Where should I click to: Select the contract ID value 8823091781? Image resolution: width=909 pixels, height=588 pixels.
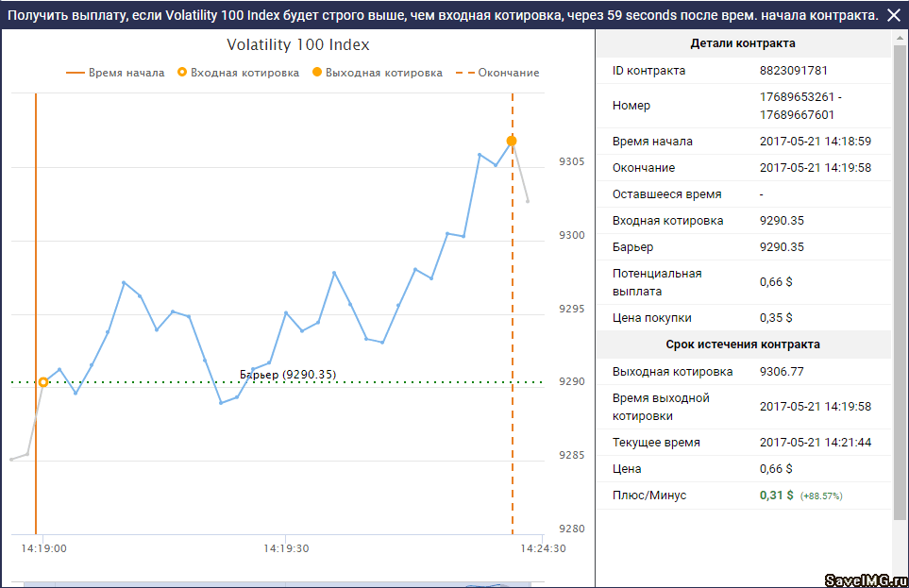791,71
